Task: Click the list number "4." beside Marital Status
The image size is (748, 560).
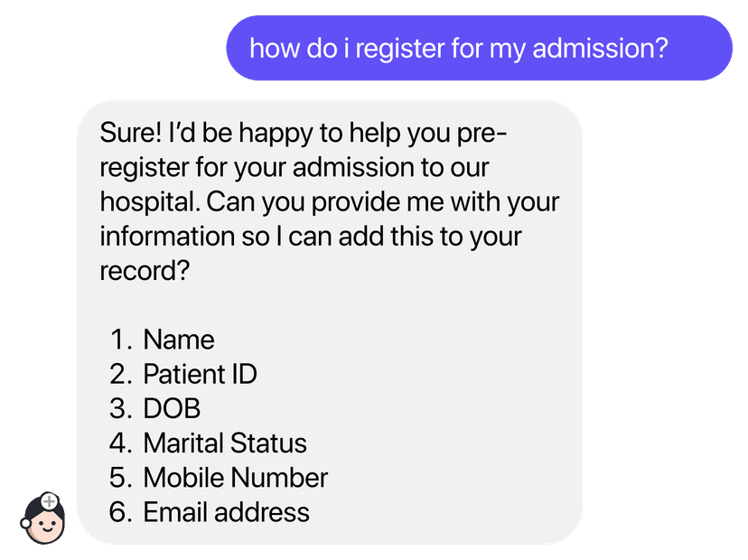Action: pyautogui.click(x=122, y=443)
